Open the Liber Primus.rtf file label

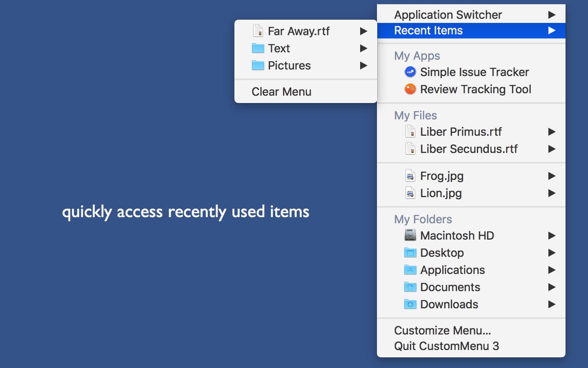click(x=461, y=132)
